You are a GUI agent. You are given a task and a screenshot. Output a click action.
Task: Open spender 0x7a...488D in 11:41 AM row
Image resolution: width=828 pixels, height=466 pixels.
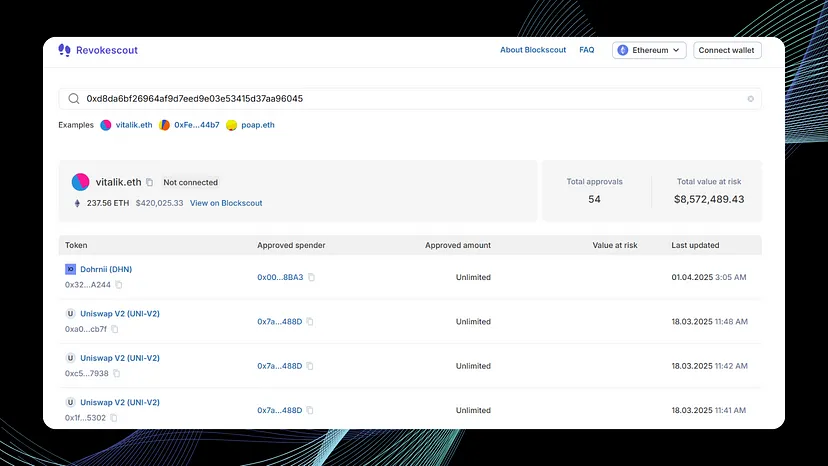(280, 411)
